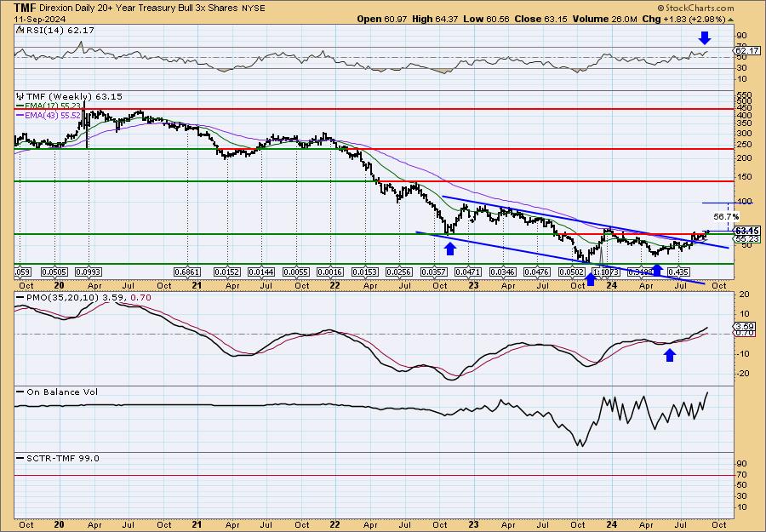
Task: Click the 0.0471 dividend marker
Action: pos(468,272)
